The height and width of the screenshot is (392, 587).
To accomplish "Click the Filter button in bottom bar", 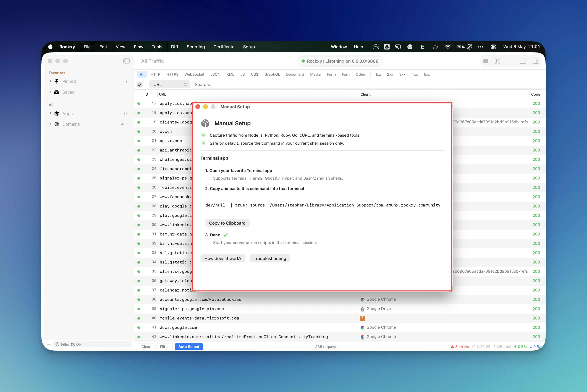I will [164, 347].
